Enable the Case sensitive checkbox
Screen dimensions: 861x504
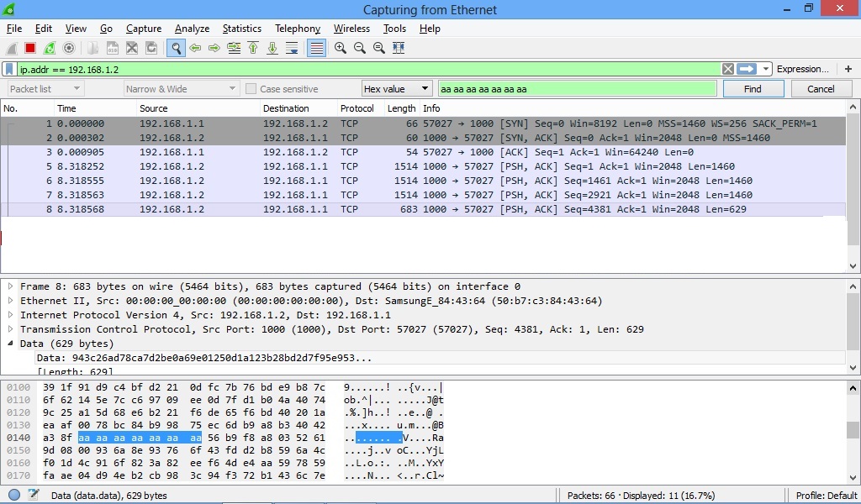[251, 89]
